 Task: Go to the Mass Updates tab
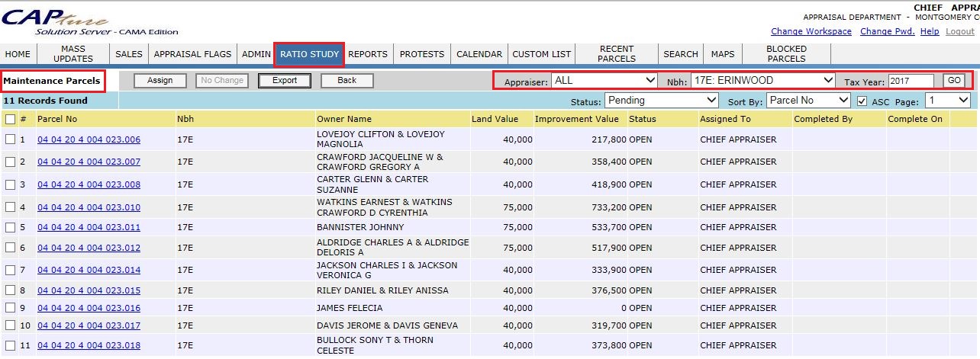click(73, 54)
